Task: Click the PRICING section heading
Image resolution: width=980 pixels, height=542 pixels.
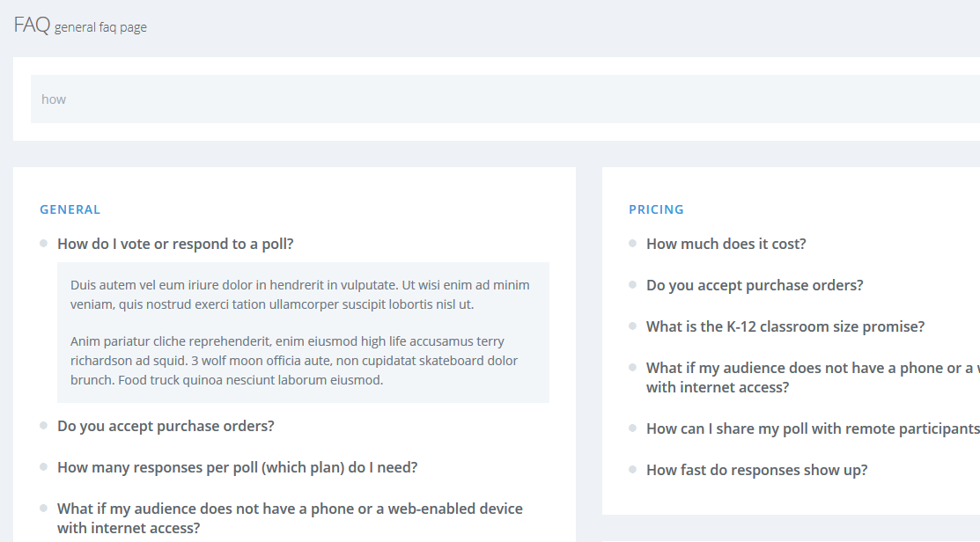Action: pyautogui.click(x=656, y=209)
